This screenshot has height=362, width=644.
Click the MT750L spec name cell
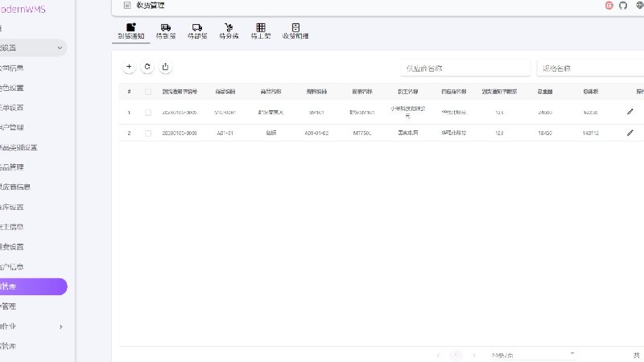point(361,133)
